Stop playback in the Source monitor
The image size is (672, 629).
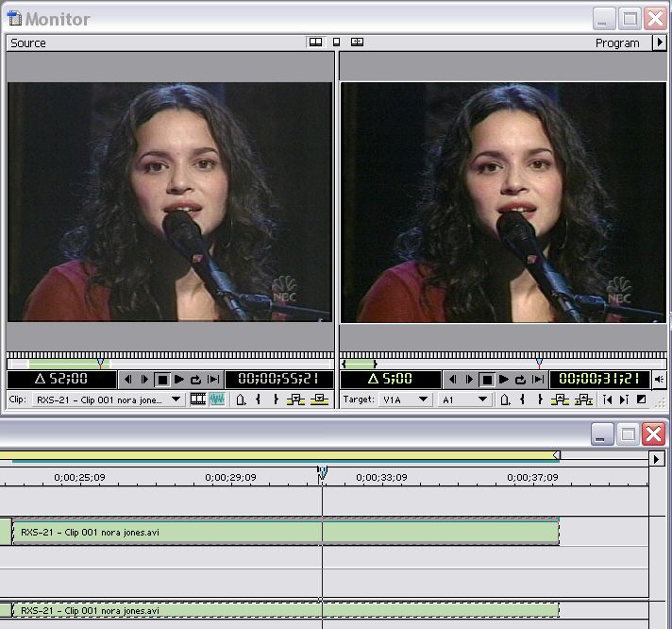point(162,380)
